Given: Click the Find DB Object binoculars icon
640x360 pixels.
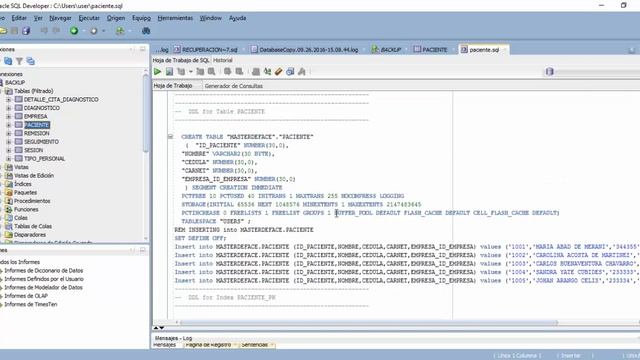Looking at the screenshot, I should 146,31.
